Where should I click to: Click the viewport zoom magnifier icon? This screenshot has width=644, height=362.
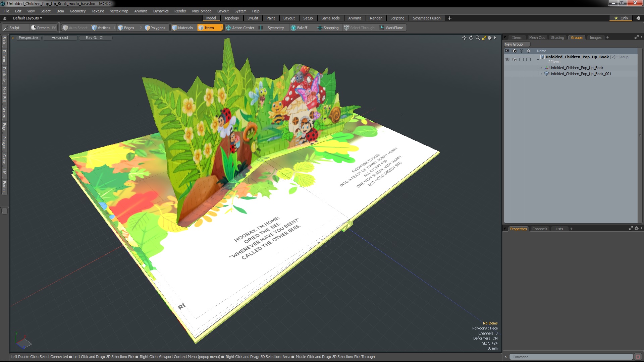click(478, 38)
